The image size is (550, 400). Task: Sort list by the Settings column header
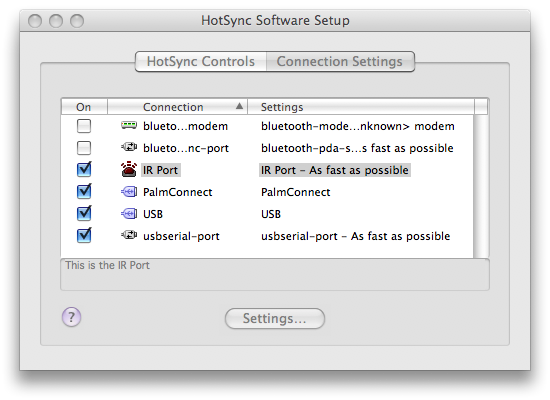(x=361, y=107)
